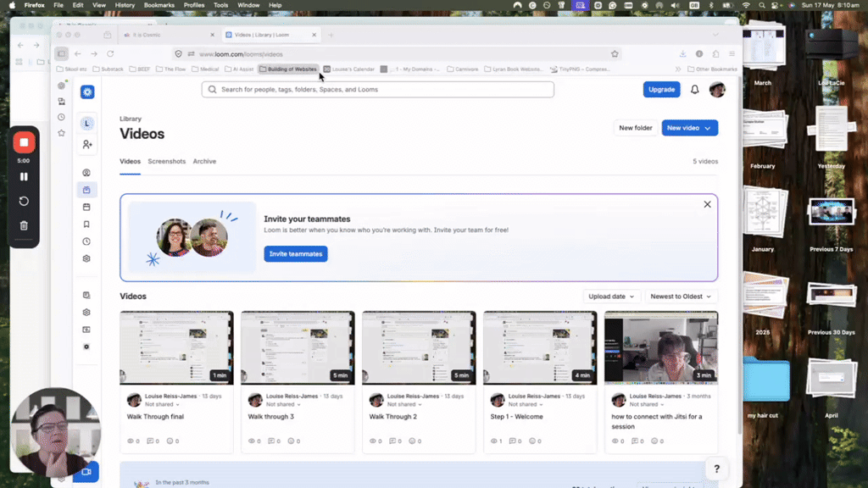Open the help question mark button

coord(717,469)
